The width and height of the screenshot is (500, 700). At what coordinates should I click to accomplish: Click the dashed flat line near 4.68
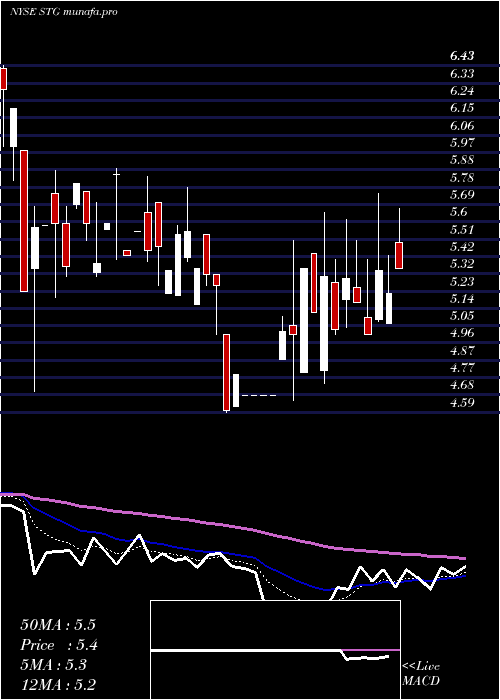click(258, 396)
